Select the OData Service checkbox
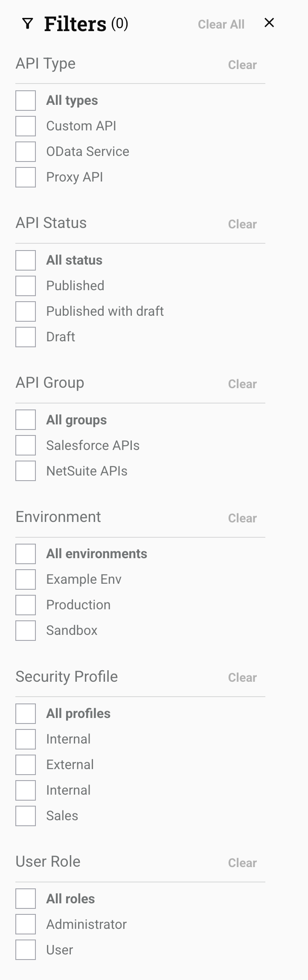This screenshot has height=980, width=308. coord(26,152)
